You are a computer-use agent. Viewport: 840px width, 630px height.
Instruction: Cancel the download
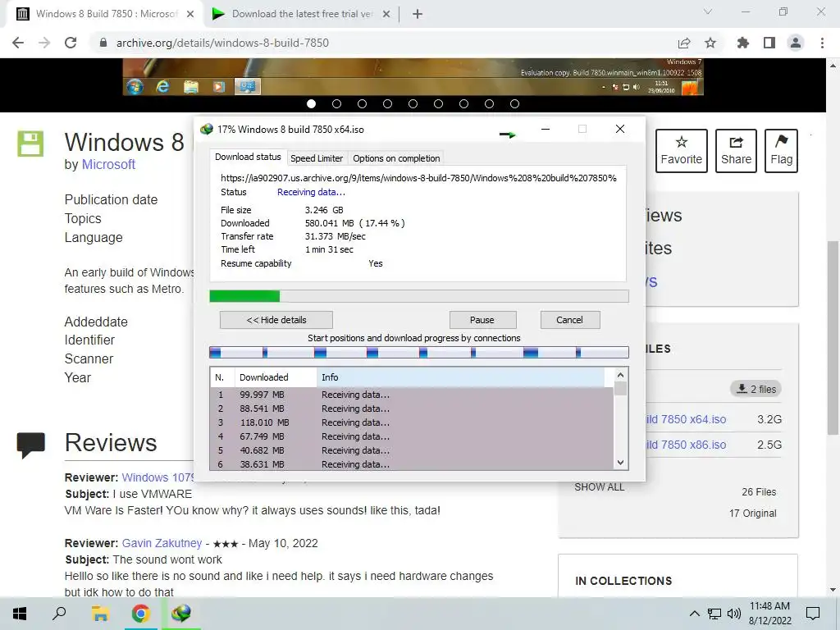pyautogui.click(x=569, y=320)
